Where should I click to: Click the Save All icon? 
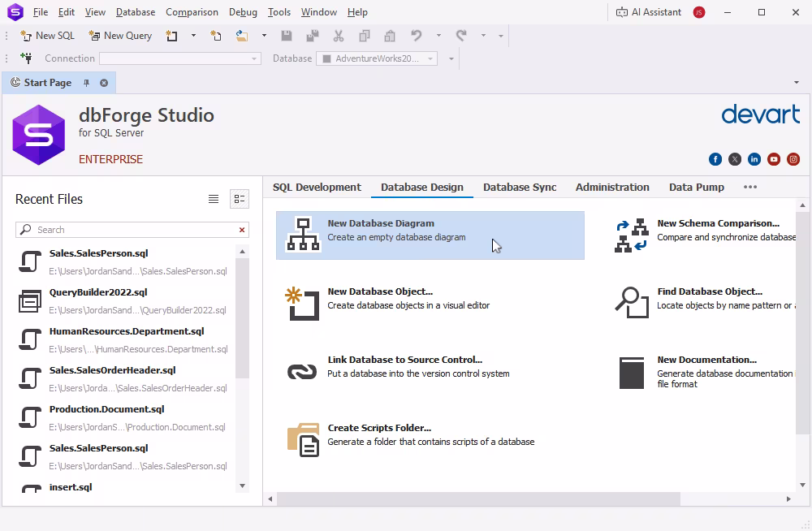[313, 36]
